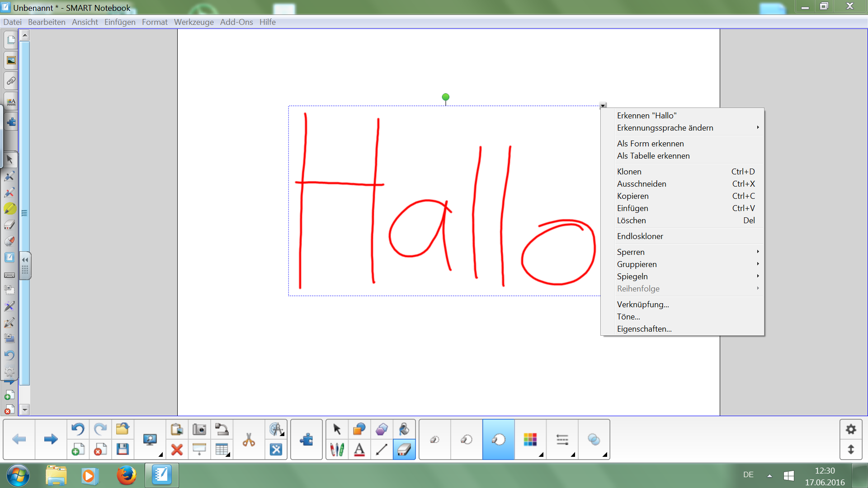Choose the Text tool with letter A
Screen dimensions: 868x488
click(x=359, y=450)
